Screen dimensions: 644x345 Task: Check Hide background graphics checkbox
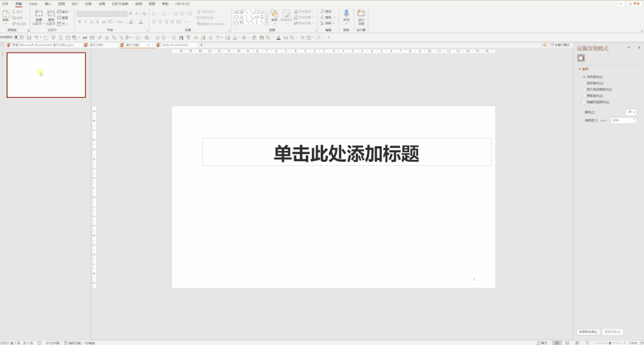pyautogui.click(x=584, y=102)
